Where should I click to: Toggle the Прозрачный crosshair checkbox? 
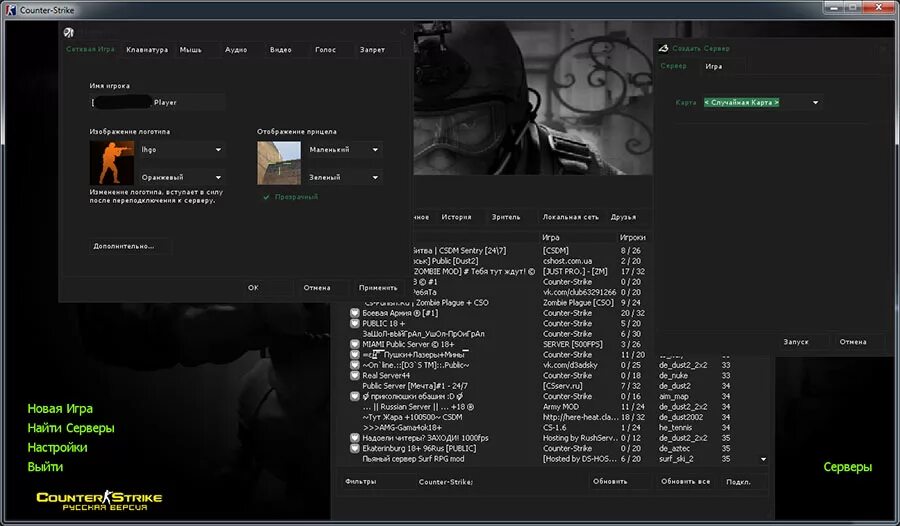point(266,197)
